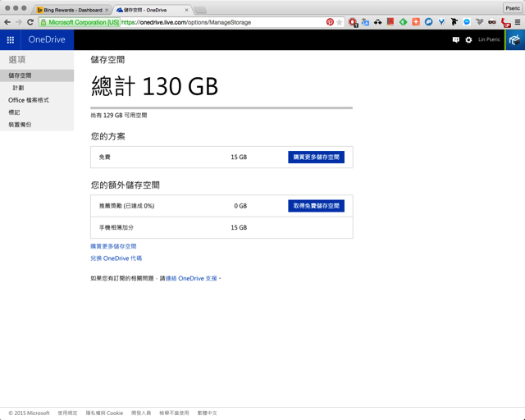Open the settings gear icon
Image resolution: width=525 pixels, height=420 pixels.
pyautogui.click(x=468, y=40)
